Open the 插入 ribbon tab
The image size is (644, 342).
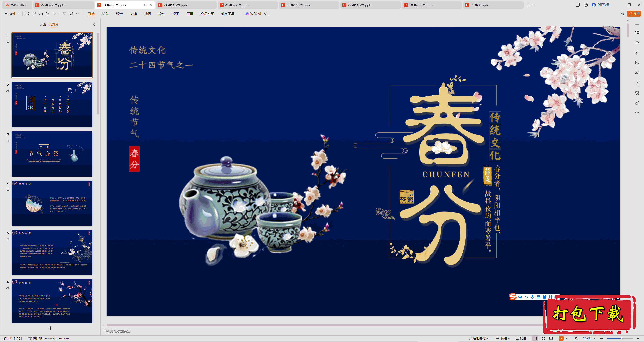pos(105,14)
